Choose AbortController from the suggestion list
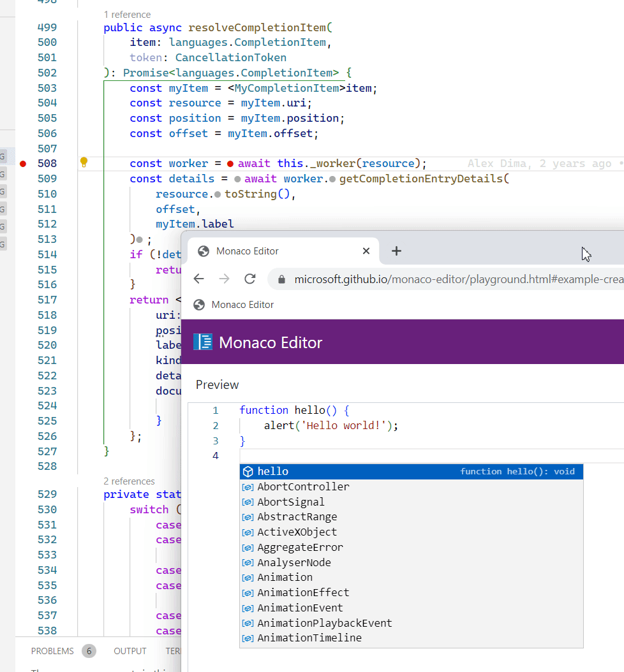The width and height of the screenshot is (624, 672). (x=303, y=486)
